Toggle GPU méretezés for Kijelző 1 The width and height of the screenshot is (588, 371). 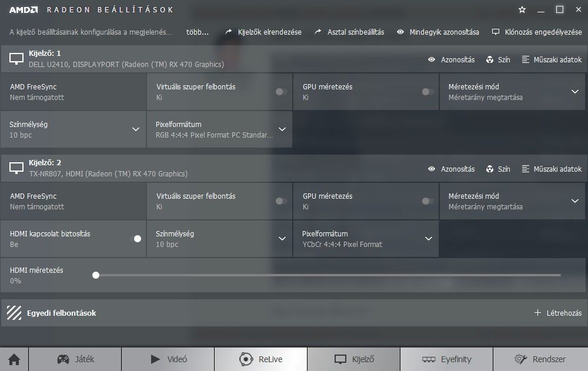(x=427, y=92)
